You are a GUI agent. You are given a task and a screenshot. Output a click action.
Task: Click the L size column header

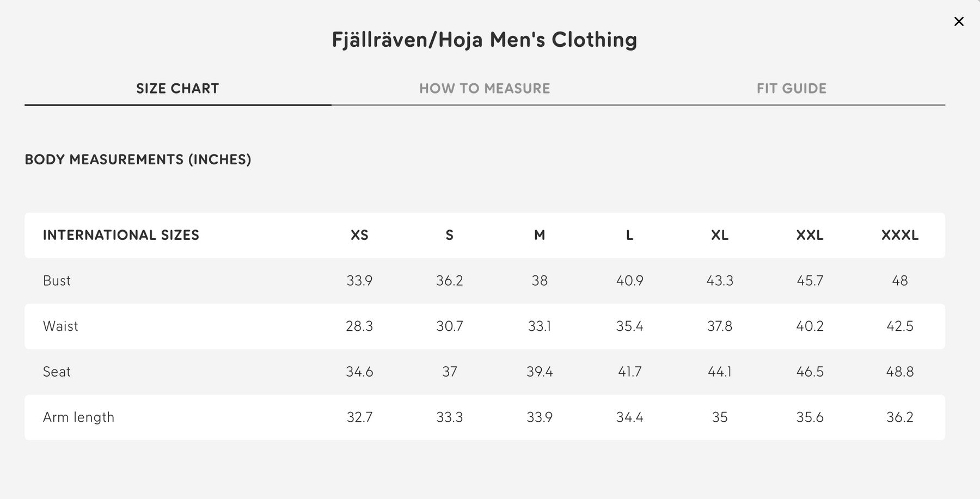[629, 235]
